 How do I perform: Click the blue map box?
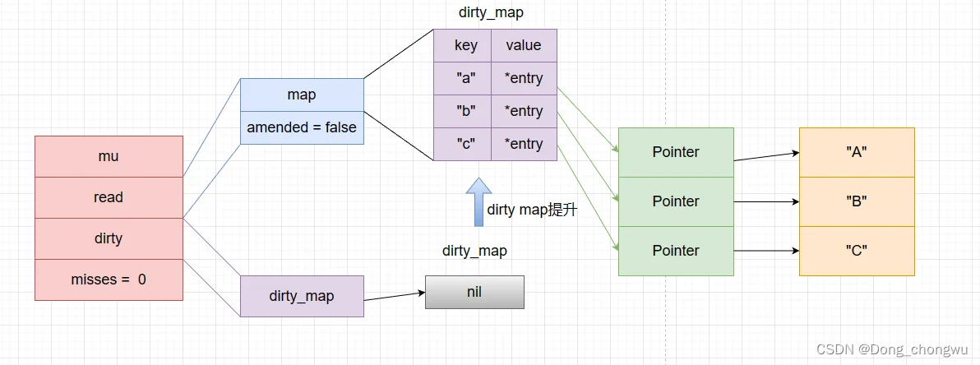coord(302,95)
